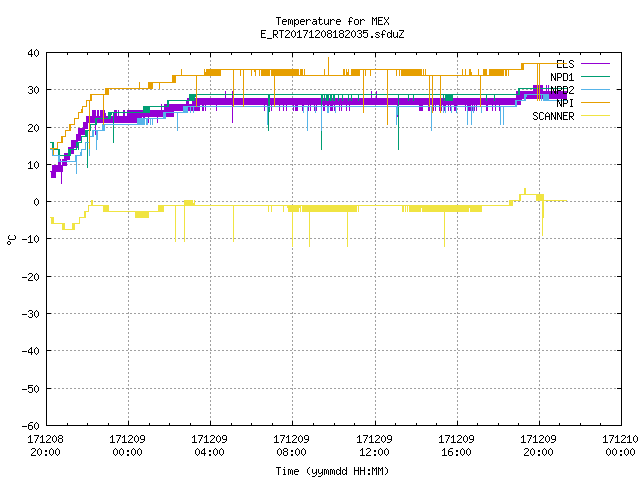Click the NPD1 legend label

pos(562,77)
